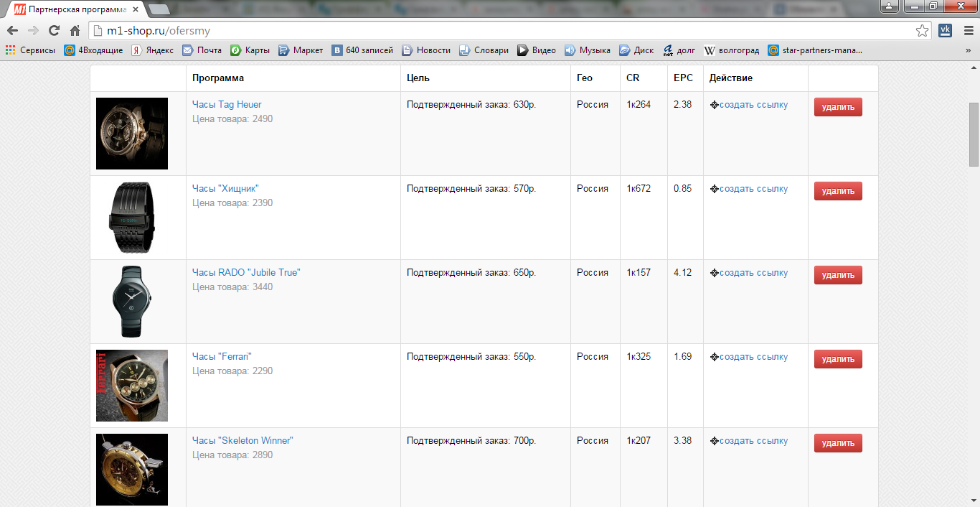This screenshot has width=980, height=507.
Task: Delete the Skeleton Winner offer
Action: point(838,443)
